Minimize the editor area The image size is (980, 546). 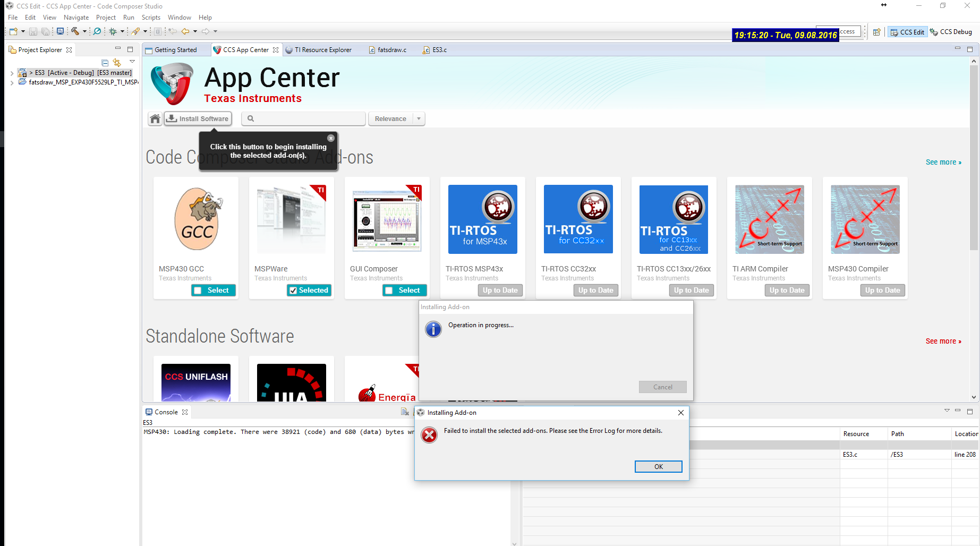tap(958, 49)
